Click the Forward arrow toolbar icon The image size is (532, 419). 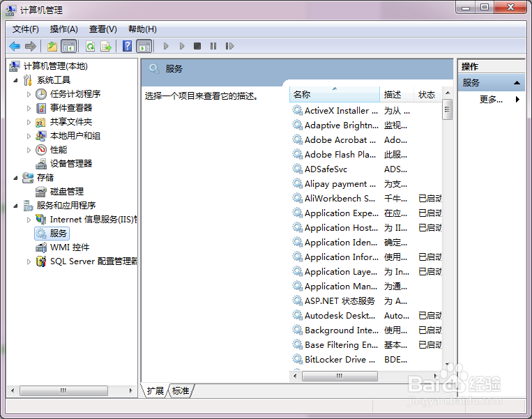click(31, 46)
